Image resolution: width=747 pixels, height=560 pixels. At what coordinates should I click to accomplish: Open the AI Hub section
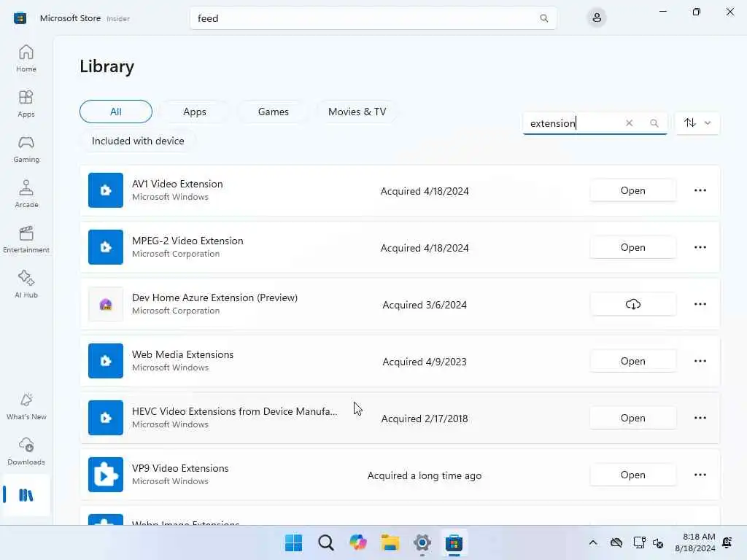pyautogui.click(x=26, y=285)
